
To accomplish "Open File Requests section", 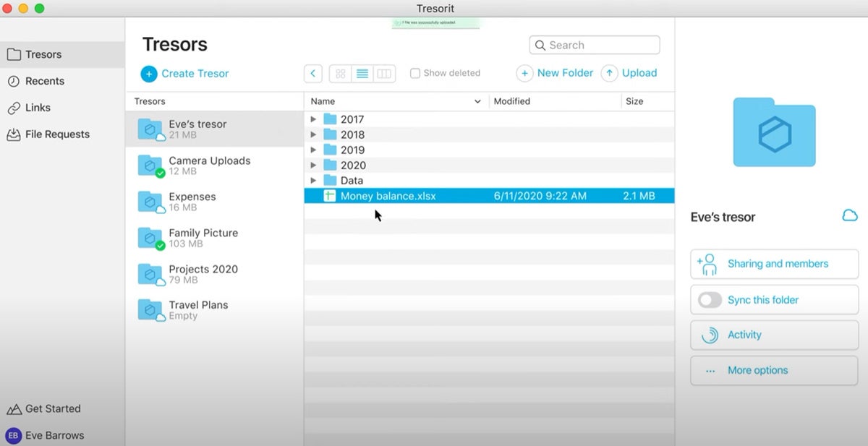I will [x=62, y=134].
